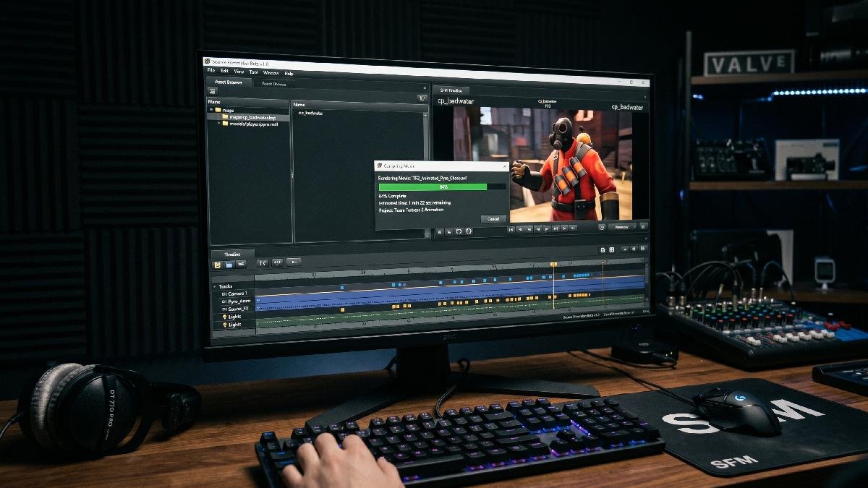Click the Name column header

pos(359,105)
